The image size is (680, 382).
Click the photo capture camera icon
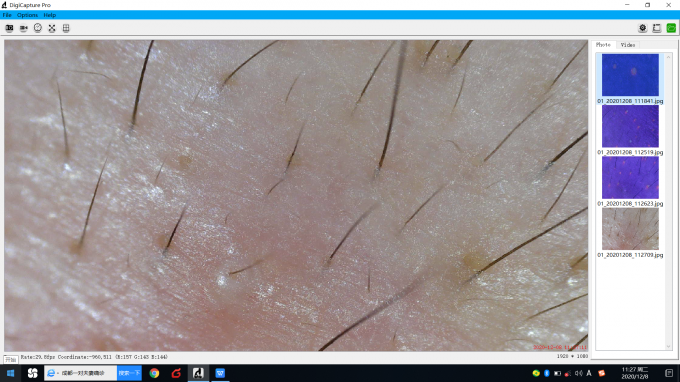(x=9, y=28)
